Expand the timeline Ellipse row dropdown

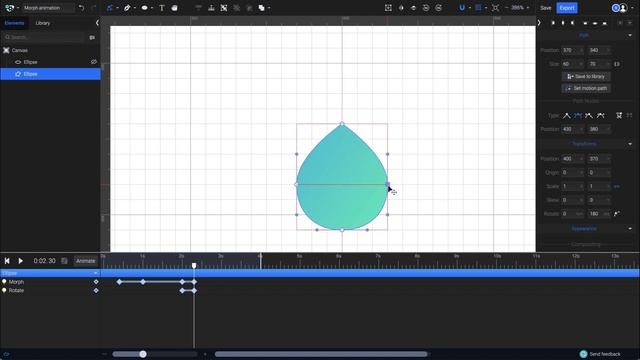tap(96, 273)
